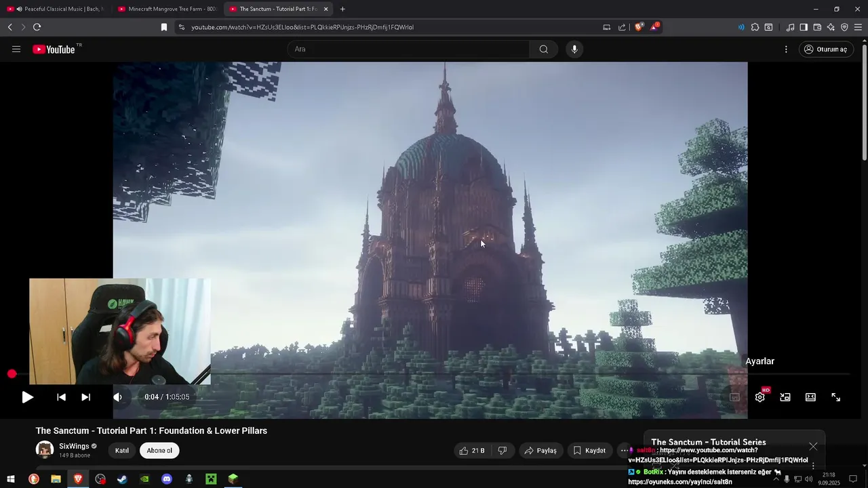Close The Sanctum playlist panel

point(813,446)
